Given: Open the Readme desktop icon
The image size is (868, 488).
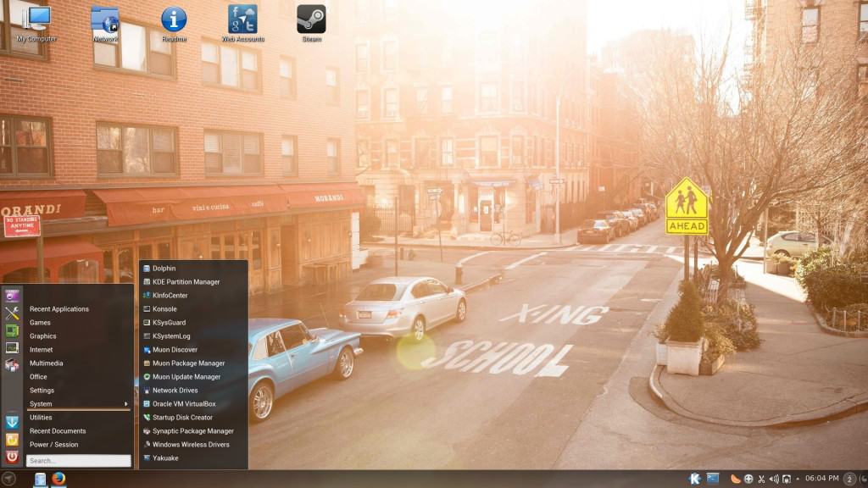Looking at the screenshot, I should click(174, 20).
